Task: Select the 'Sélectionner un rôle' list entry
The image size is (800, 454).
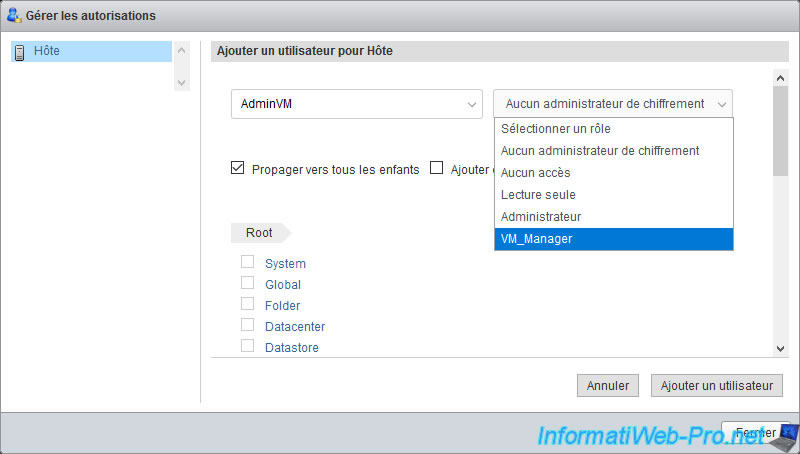Action: pyautogui.click(x=613, y=129)
